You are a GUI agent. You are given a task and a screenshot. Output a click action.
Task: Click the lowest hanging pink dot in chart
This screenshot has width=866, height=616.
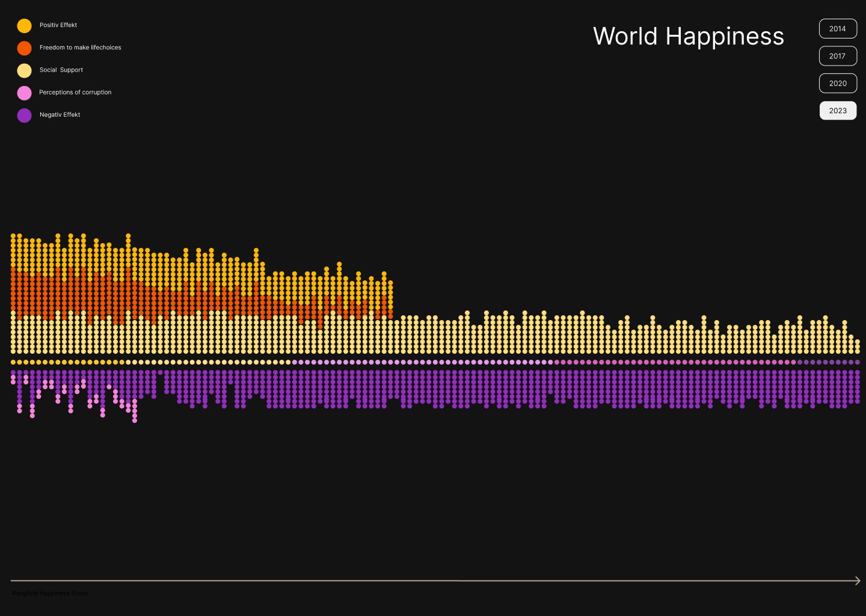click(x=135, y=420)
